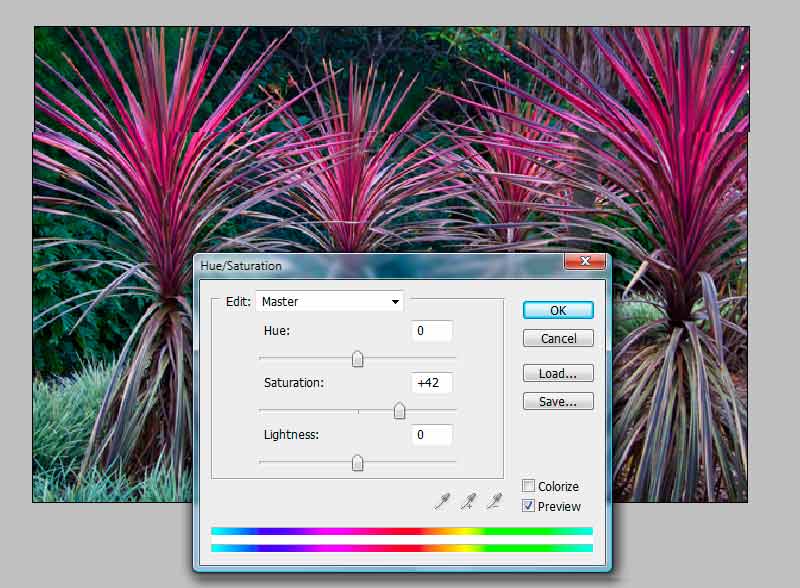The height and width of the screenshot is (588, 800).
Task: Click OK in Hue/Saturation dialog
Action: 558,310
